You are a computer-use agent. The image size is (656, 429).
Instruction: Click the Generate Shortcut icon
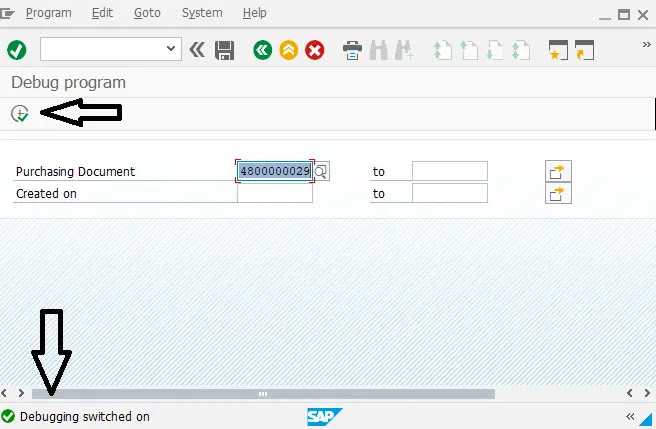[584, 50]
